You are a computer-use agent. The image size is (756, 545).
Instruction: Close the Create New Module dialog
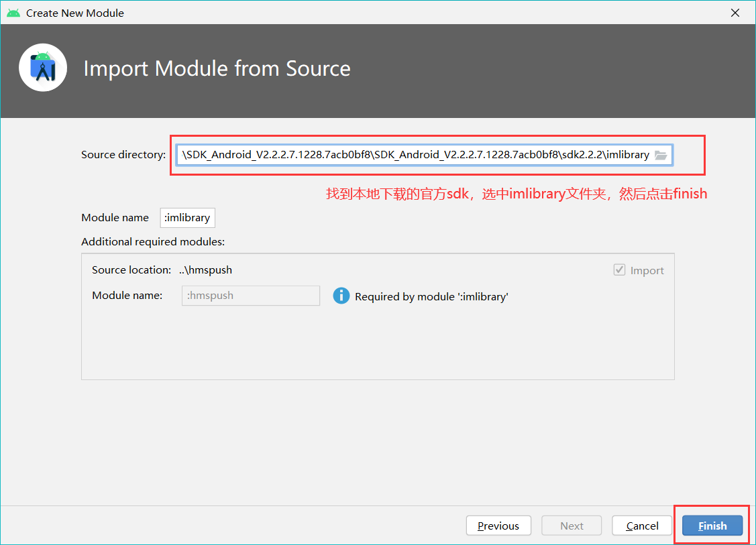[x=735, y=13]
